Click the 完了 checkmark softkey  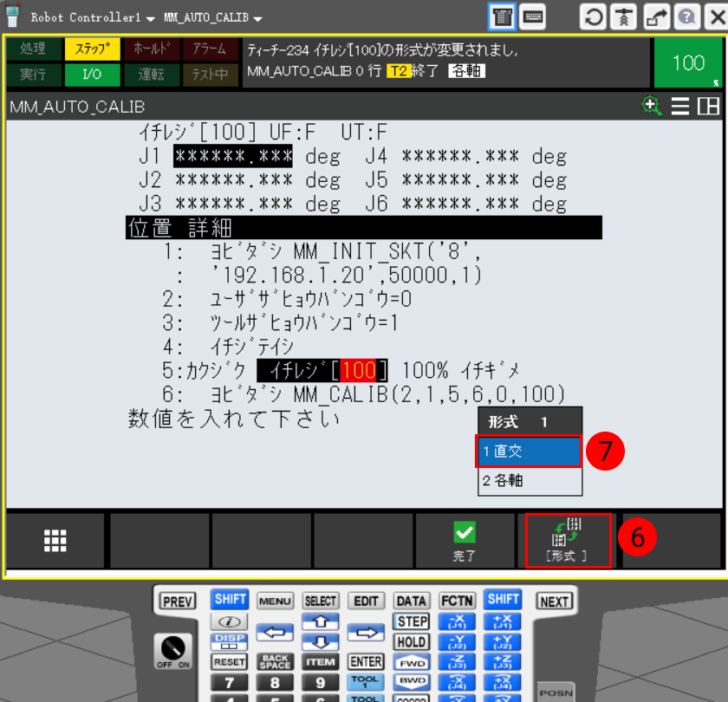[465, 541]
